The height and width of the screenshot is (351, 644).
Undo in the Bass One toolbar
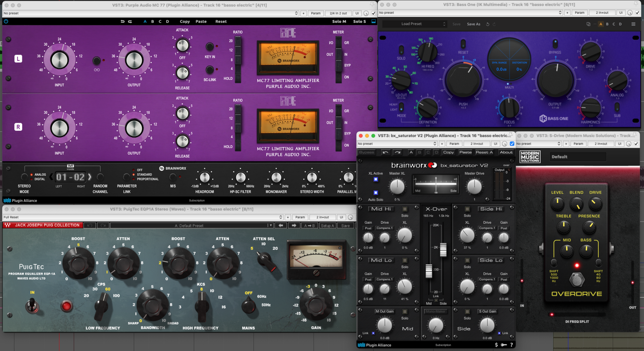(488, 24)
